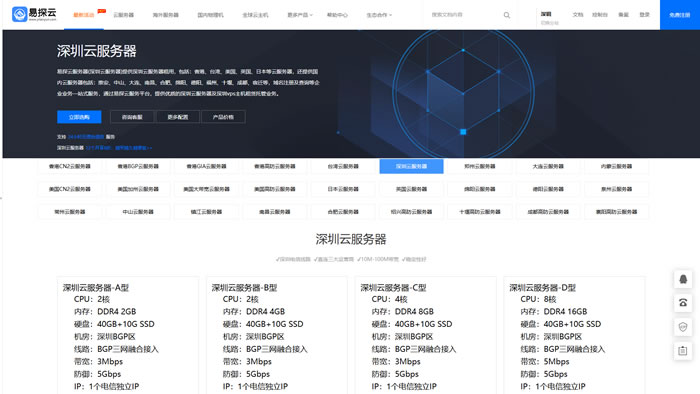Select the 英国云服务器 tab
The height and width of the screenshot is (394, 700).
click(x=411, y=189)
